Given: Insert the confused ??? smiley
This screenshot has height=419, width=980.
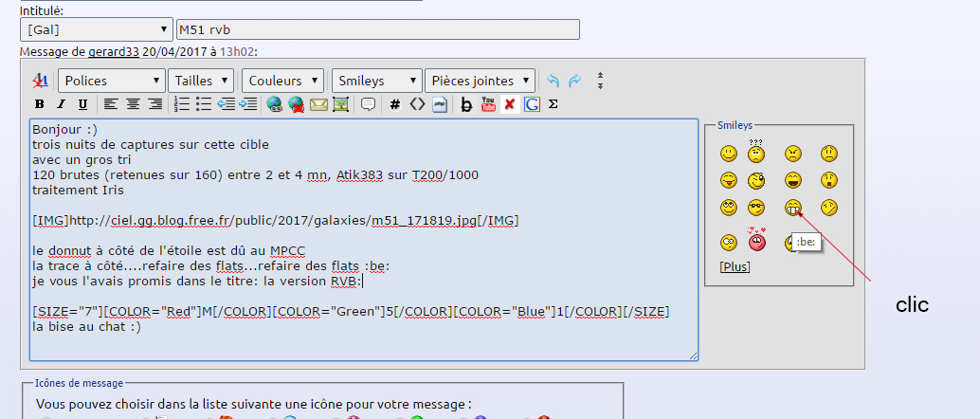Looking at the screenshot, I should (x=756, y=151).
